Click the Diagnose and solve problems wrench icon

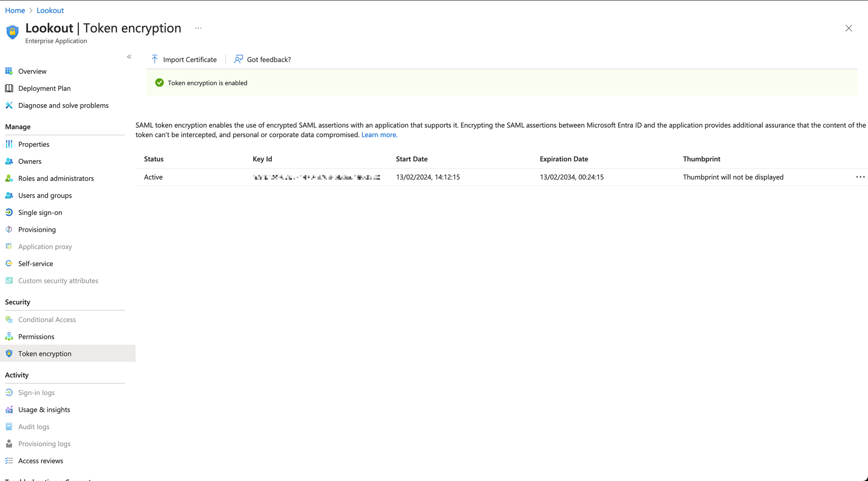pos(9,105)
